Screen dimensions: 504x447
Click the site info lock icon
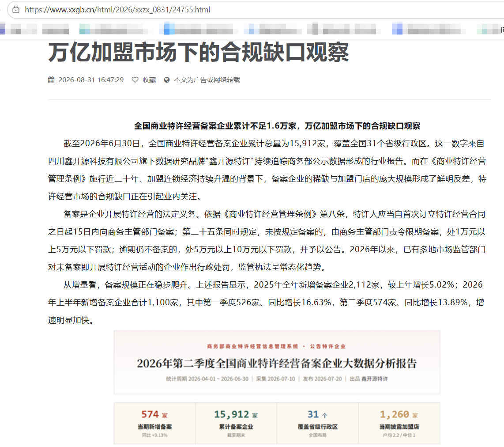click(16, 10)
